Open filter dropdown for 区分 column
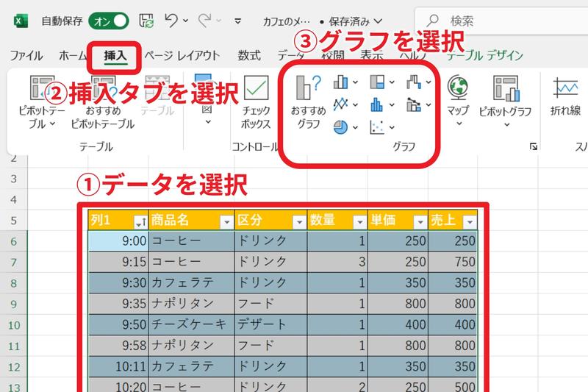The height and width of the screenshot is (392, 588). [x=299, y=222]
